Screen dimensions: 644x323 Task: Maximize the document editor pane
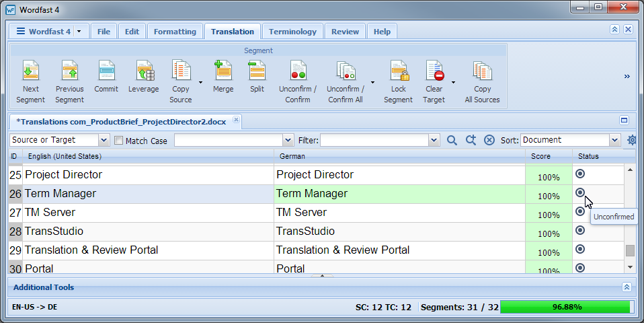point(625,120)
